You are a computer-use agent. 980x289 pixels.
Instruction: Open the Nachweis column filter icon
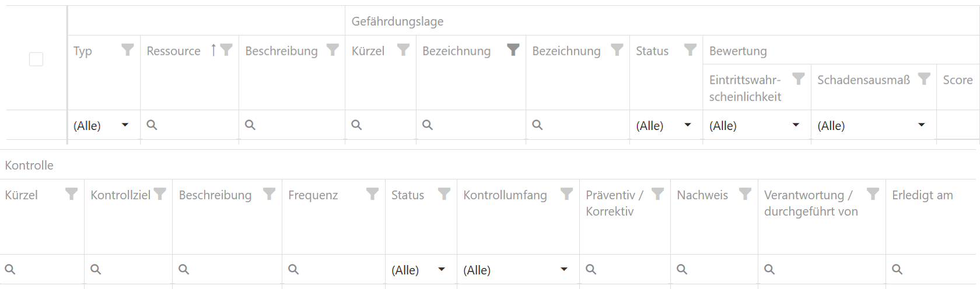pos(745,194)
